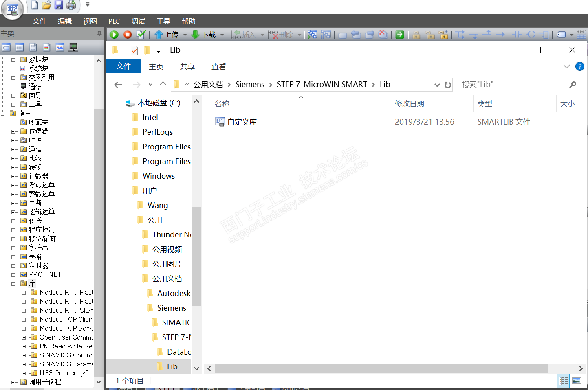Click the Explorer help question mark button
Screen dimensions: 588x390
coord(579,66)
